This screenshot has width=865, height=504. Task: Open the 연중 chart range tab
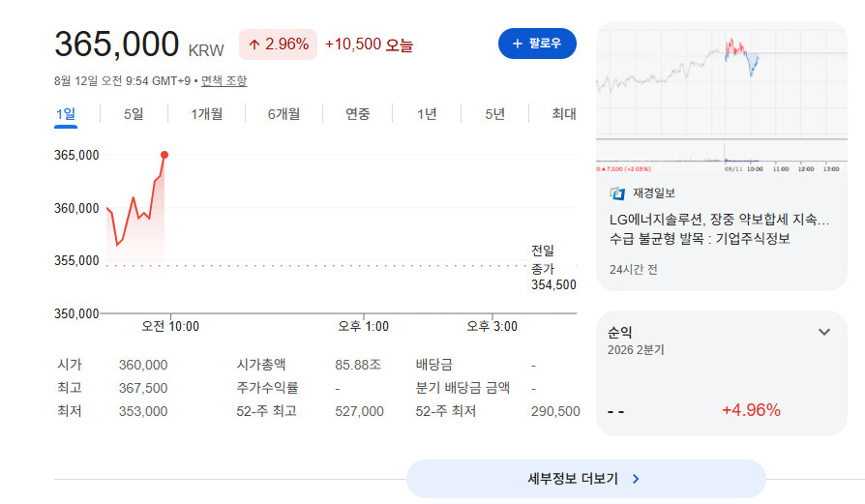pos(357,114)
